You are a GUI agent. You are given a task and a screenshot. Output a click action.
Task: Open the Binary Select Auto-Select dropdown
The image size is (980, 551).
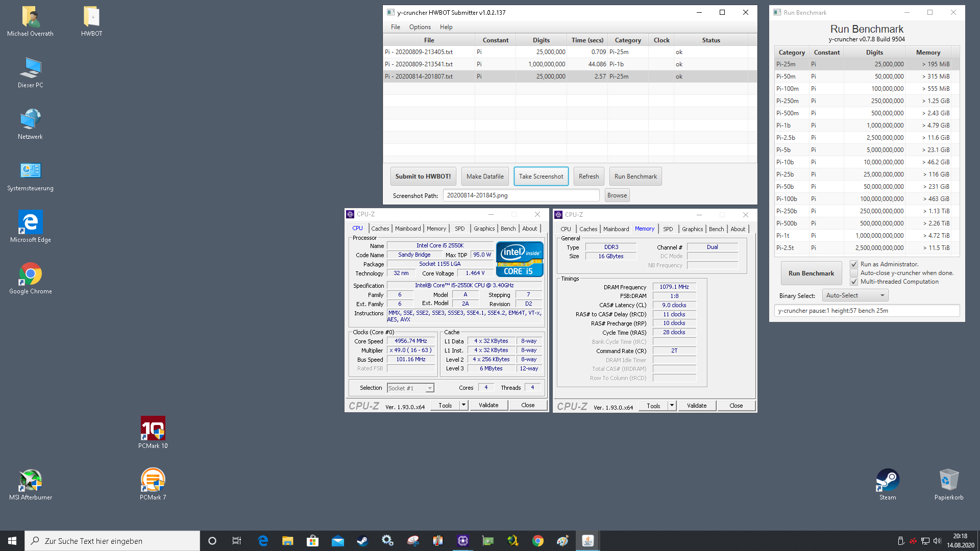[x=855, y=295]
